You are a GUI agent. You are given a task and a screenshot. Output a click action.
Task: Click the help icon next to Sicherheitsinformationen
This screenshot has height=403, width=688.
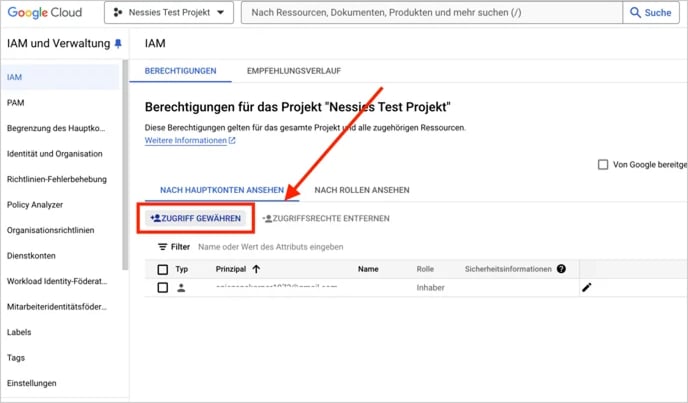[561, 269]
